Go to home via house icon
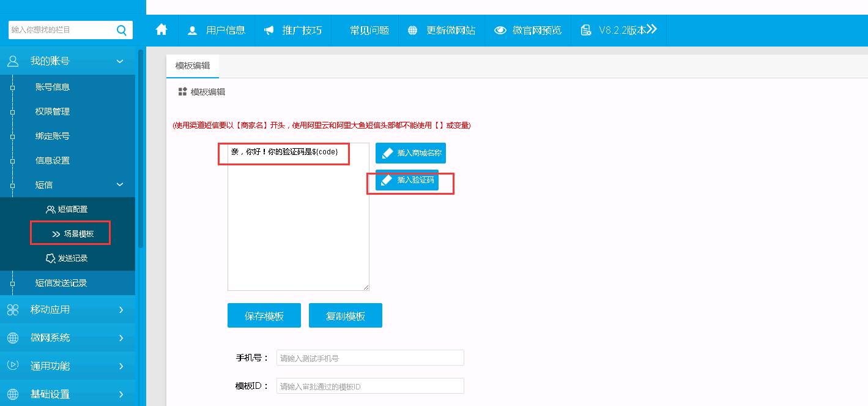 coord(161,29)
